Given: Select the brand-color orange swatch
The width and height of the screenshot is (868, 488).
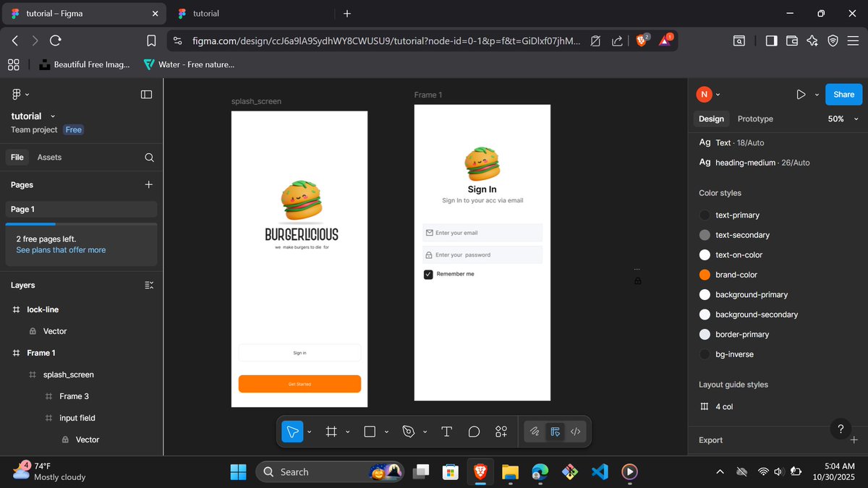Looking at the screenshot, I should coord(704,275).
